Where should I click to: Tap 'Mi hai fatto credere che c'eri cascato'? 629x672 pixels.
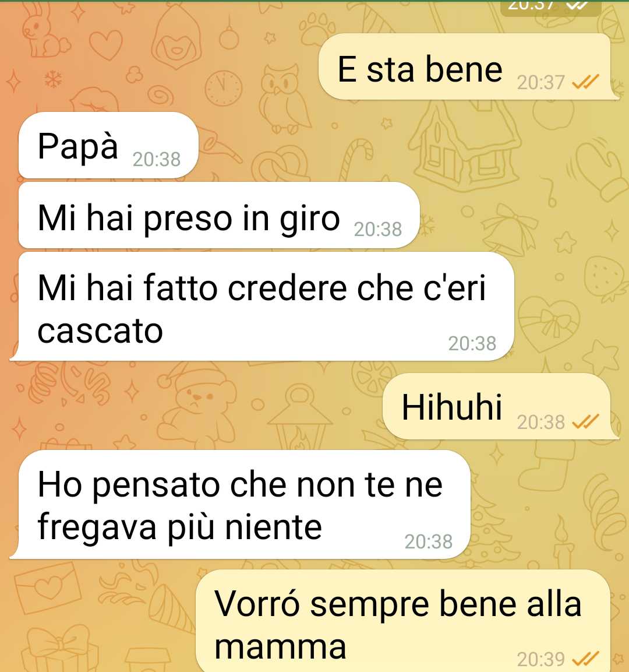click(x=261, y=307)
